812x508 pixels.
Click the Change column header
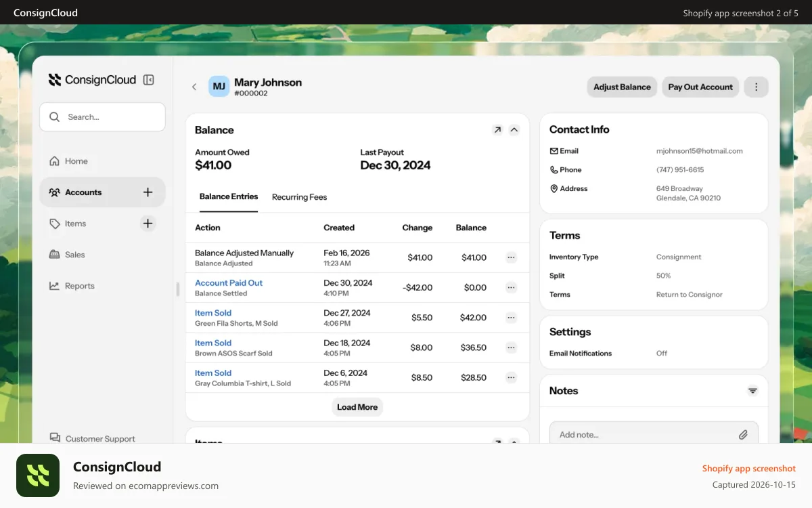[x=417, y=228]
